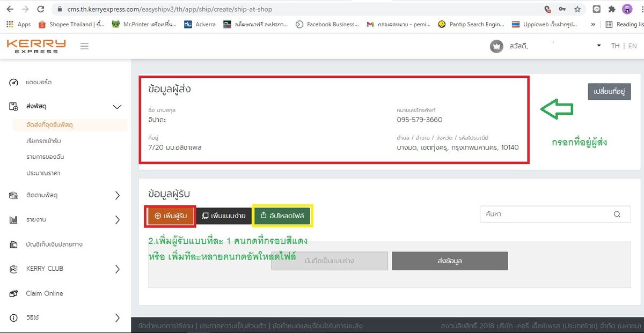Click the KERRY CLUB card icon
644x333 pixels.
point(14,269)
